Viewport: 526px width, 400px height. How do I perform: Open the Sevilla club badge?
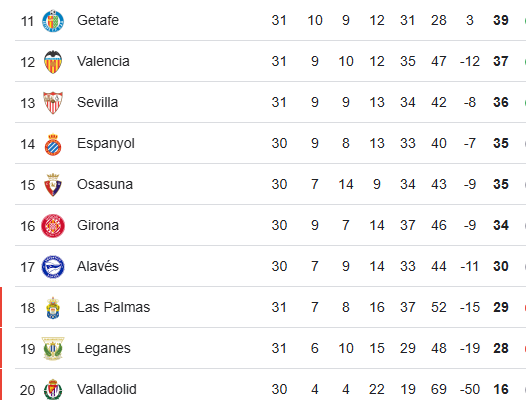click(x=53, y=103)
